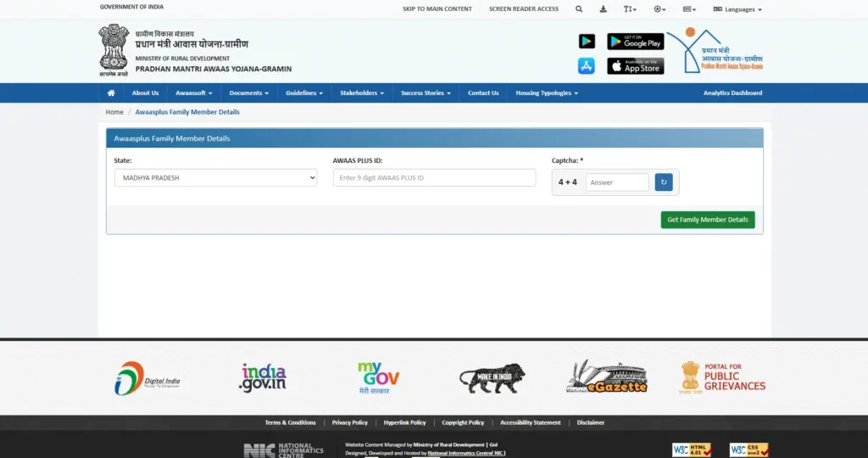Click the National Informatics Centre(NIC) footer link
868x458 pixels.
(466, 453)
